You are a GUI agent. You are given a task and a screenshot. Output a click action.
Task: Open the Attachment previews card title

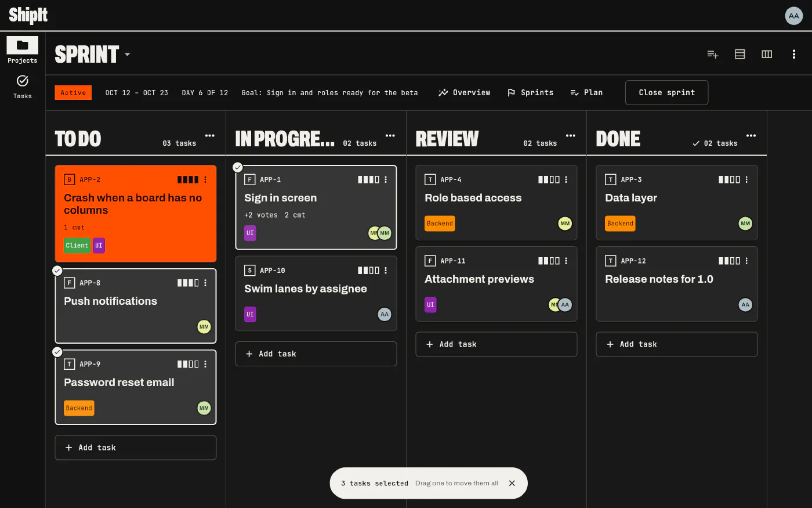click(x=479, y=279)
